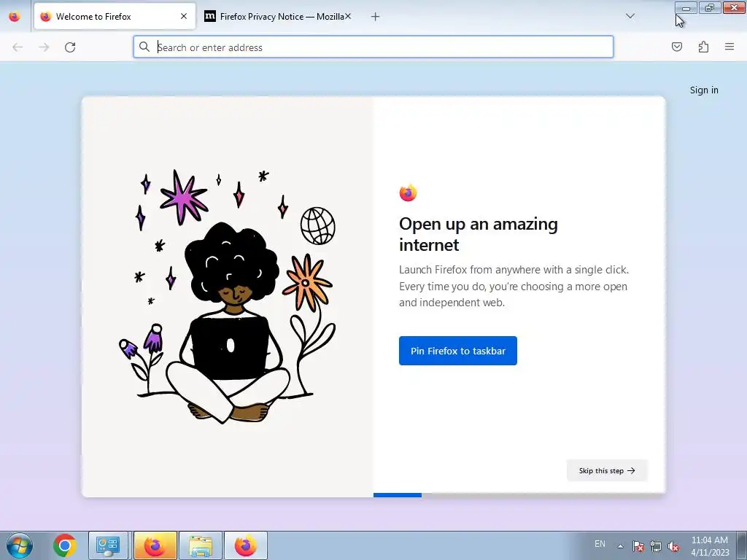Open the Save to Pocket button
747x560 pixels.
[x=677, y=47]
